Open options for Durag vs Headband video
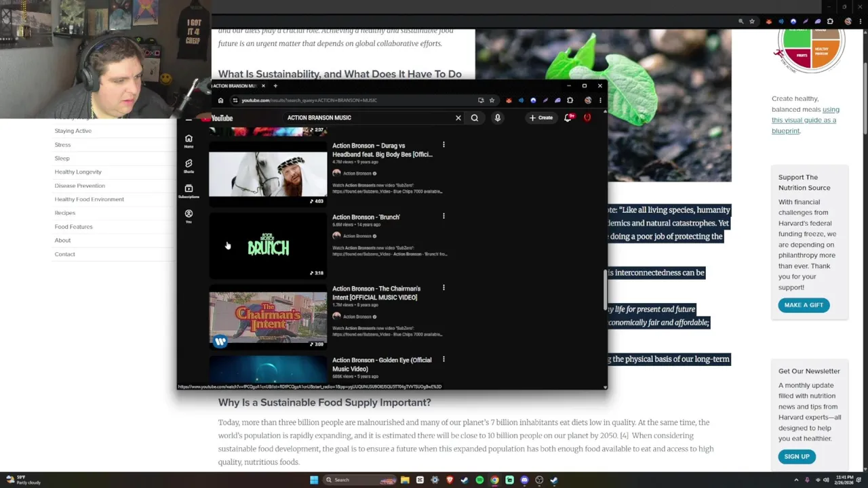The width and height of the screenshot is (868, 488). (x=443, y=145)
